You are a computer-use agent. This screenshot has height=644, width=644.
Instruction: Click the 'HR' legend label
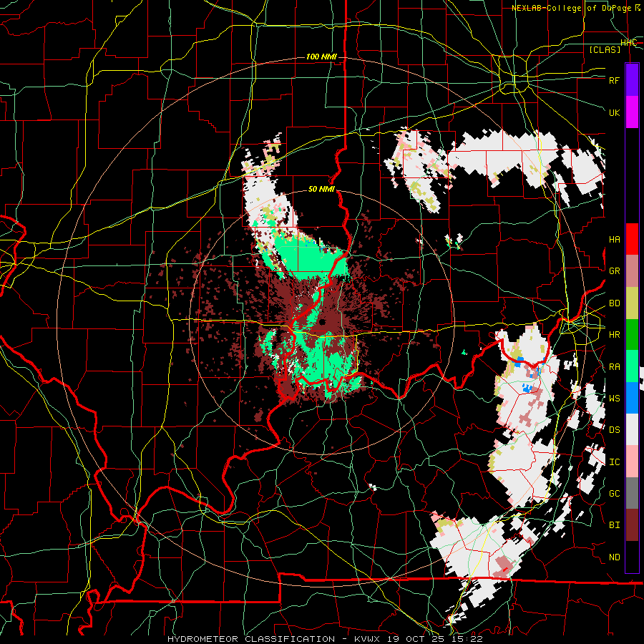[614, 335]
